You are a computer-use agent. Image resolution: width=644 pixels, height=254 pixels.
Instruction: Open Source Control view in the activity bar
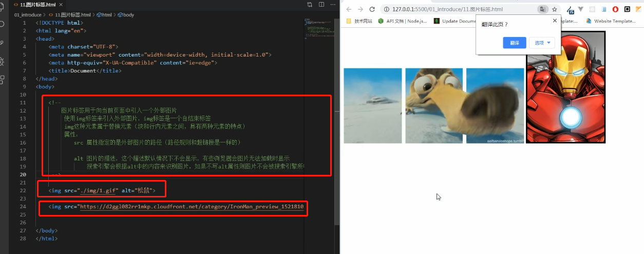(2, 43)
